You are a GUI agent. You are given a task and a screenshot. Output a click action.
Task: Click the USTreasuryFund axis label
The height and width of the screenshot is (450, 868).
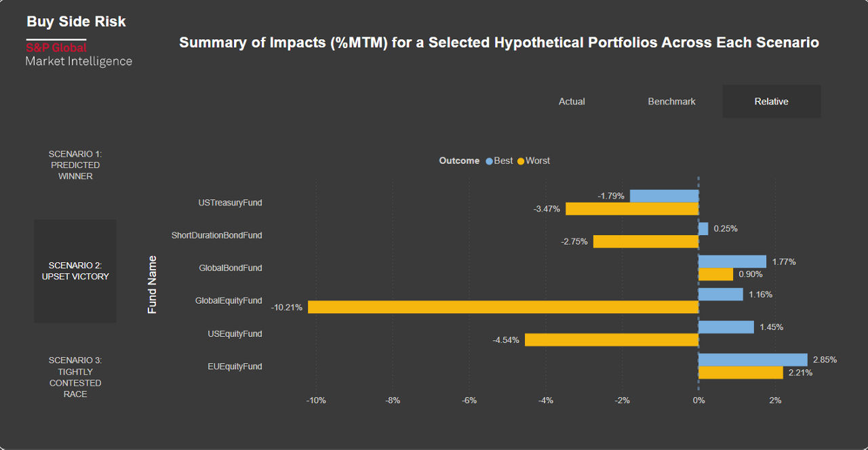[230, 203]
